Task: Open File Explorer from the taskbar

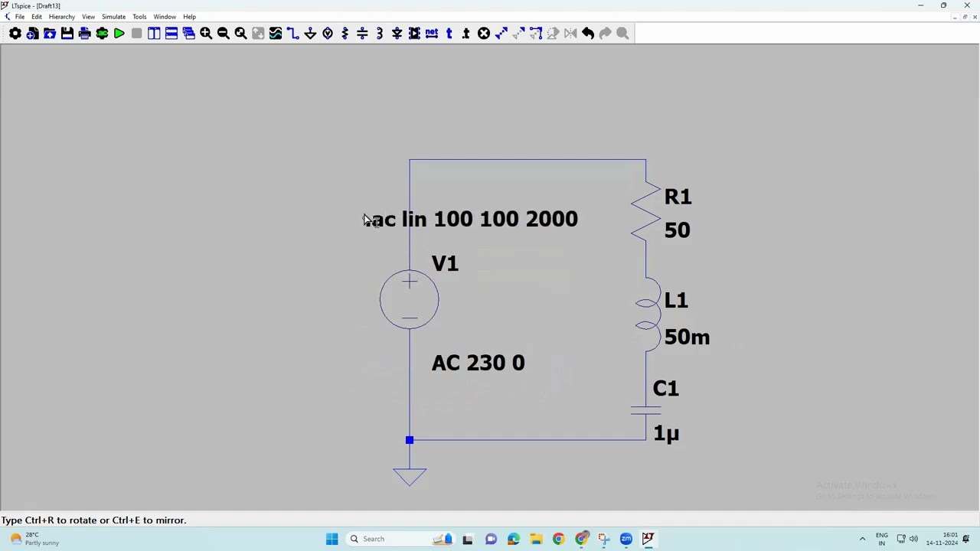Action: 536,539
